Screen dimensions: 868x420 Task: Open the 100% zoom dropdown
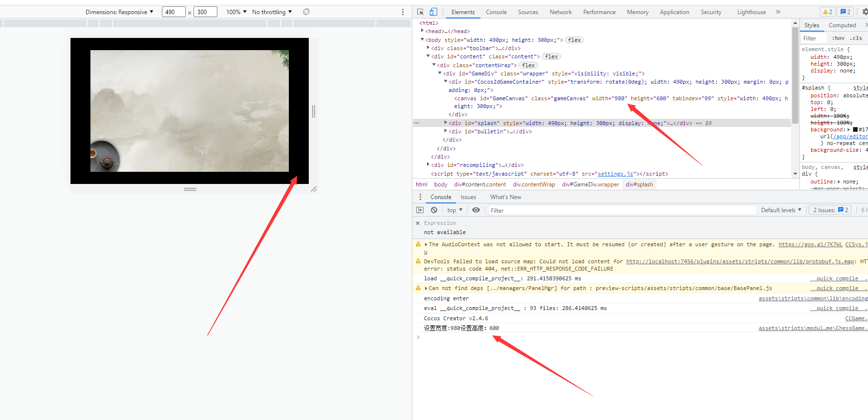pyautogui.click(x=236, y=12)
